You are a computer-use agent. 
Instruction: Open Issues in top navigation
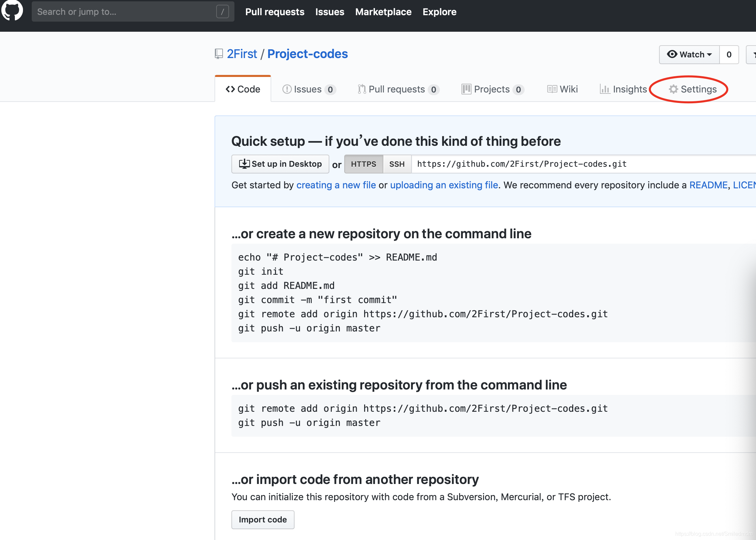point(330,12)
